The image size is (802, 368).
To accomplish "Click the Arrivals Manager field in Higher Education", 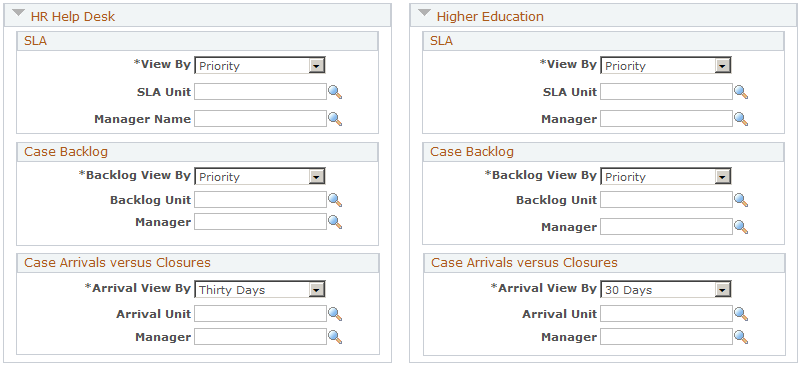I will [x=666, y=337].
